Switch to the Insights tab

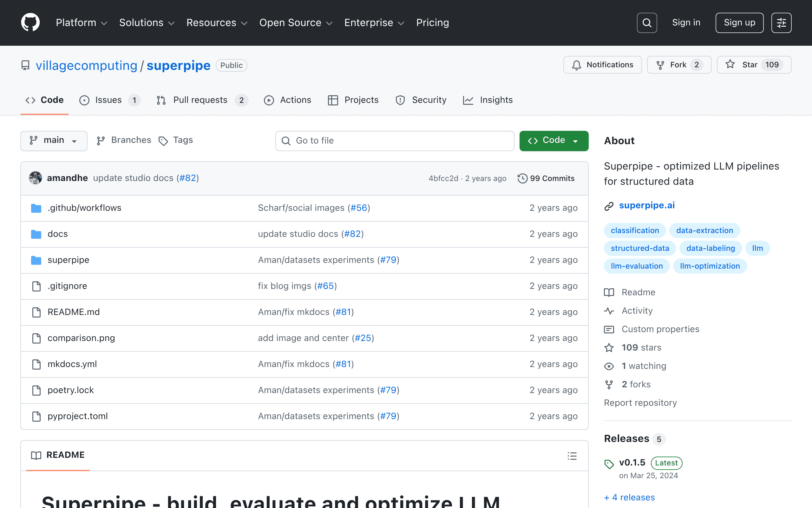[488, 100]
